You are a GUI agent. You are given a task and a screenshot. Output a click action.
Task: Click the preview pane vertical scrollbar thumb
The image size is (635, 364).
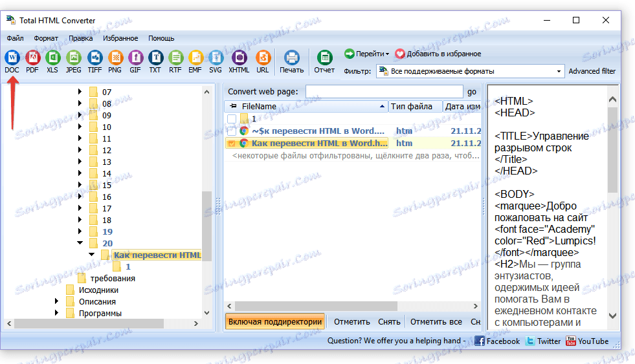coord(612,149)
